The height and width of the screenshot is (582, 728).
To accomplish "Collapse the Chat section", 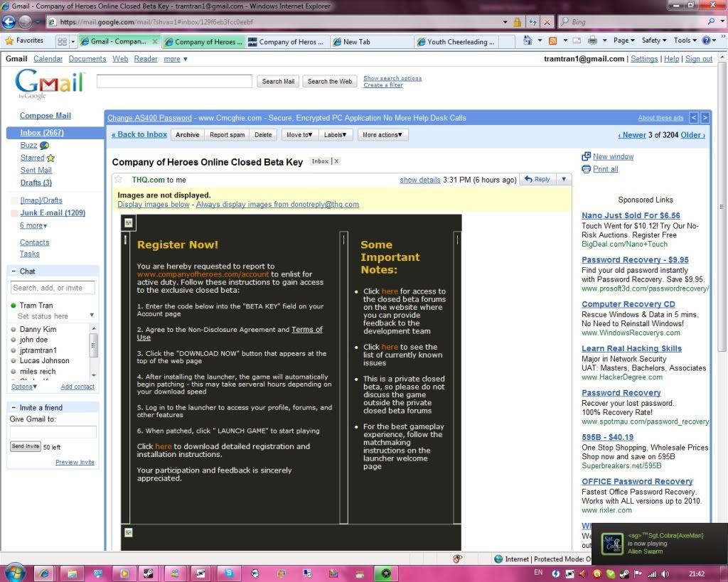I will click(x=14, y=271).
